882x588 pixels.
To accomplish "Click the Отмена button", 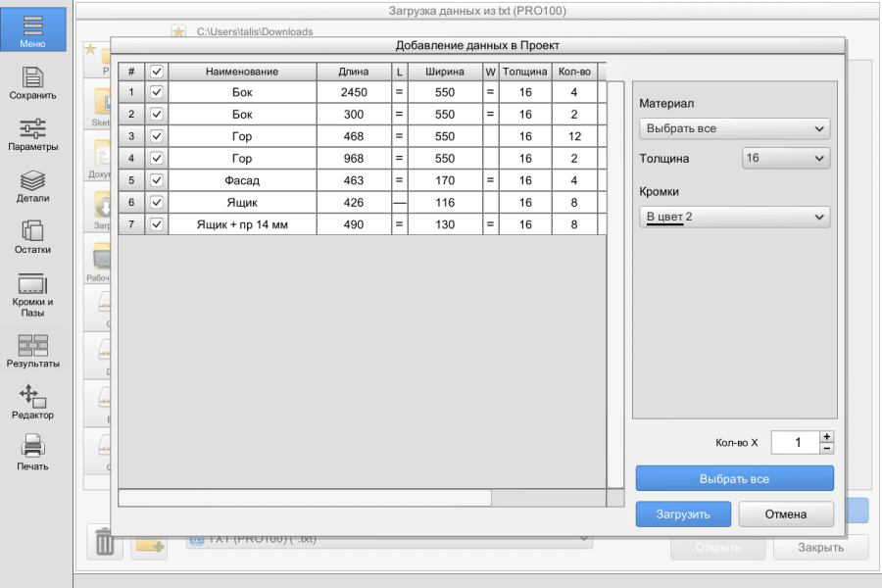I will click(x=786, y=514).
